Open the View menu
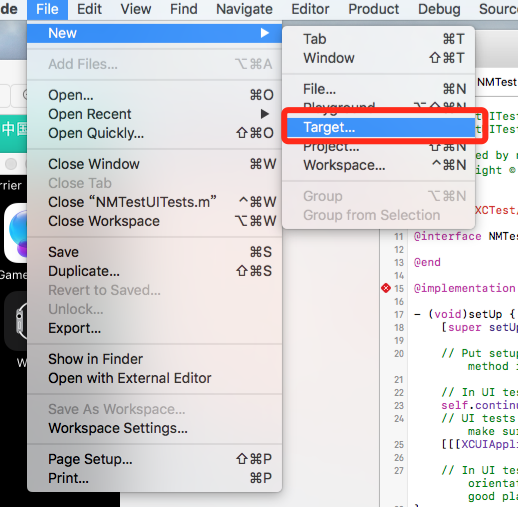Viewport: 518px width, 507px height. point(136,9)
